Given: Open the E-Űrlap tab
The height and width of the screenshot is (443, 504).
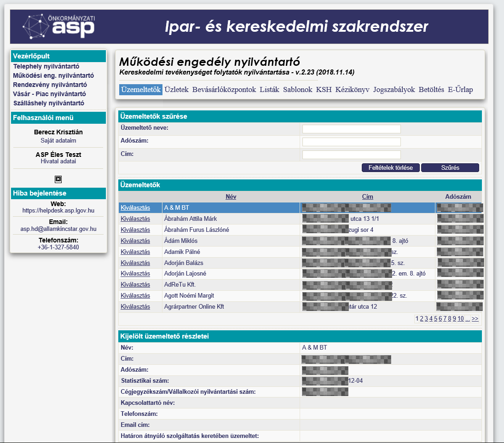Looking at the screenshot, I should [x=460, y=90].
